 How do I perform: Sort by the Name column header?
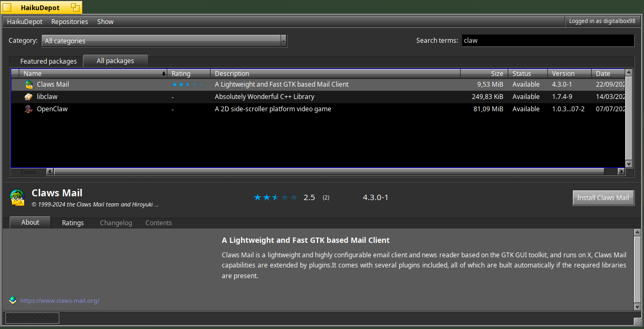pyautogui.click(x=94, y=74)
